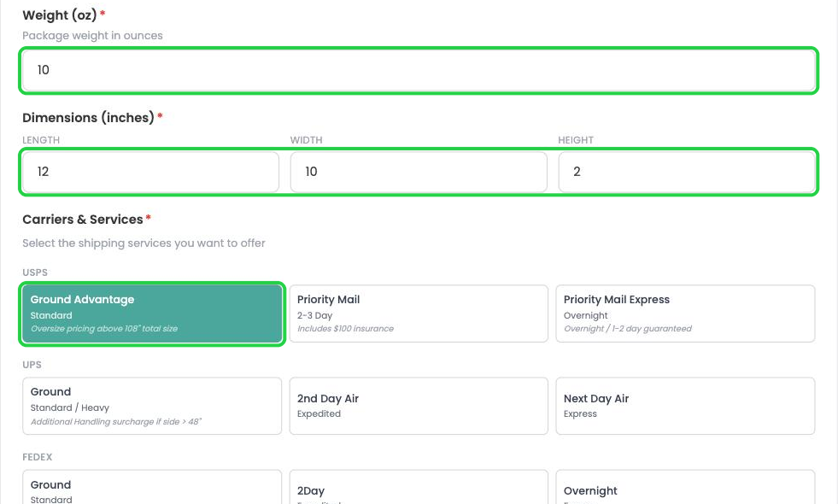The height and width of the screenshot is (504, 838).
Task: Click the 'Package weight in ounces' hint text
Action: click(92, 36)
